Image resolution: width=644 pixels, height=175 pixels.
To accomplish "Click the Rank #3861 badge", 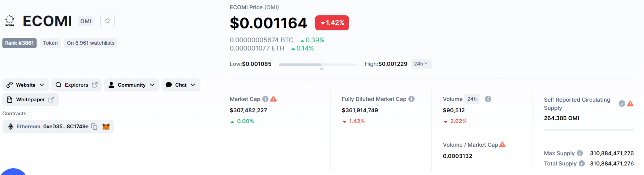I will tap(19, 43).
